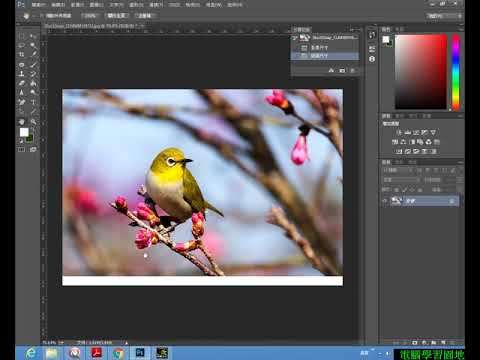Select the Eyedropper tool
The image size is (480, 360).
[x=33, y=54]
